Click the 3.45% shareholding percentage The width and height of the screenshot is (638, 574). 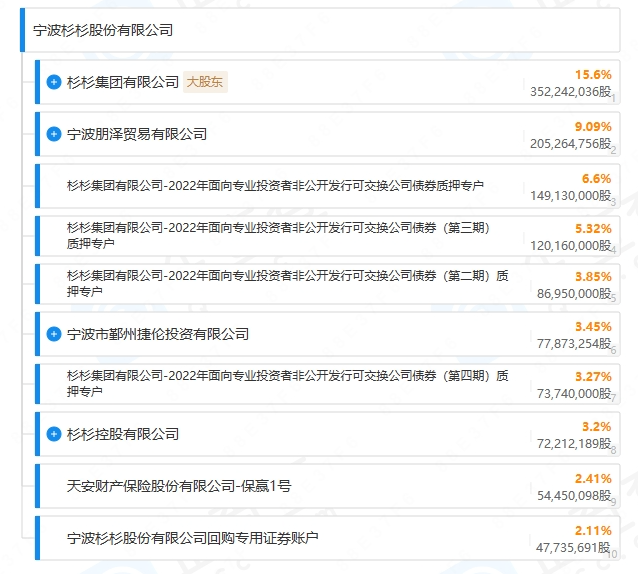coord(593,327)
